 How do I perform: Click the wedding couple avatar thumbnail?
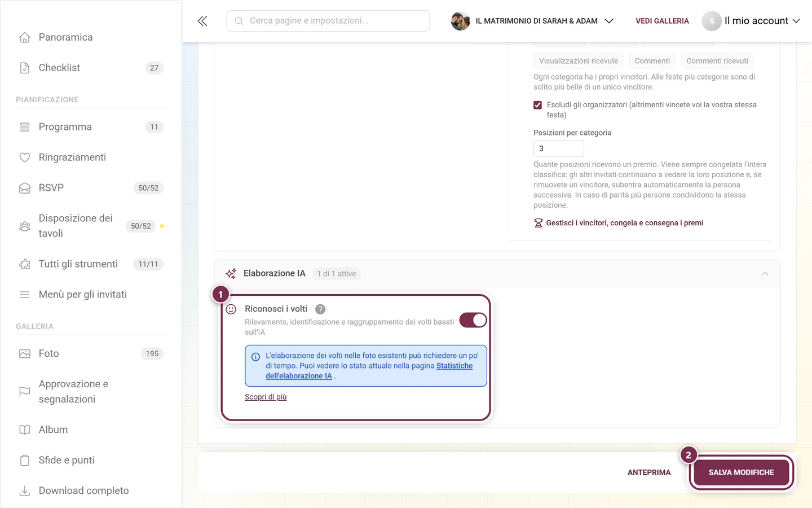461,21
